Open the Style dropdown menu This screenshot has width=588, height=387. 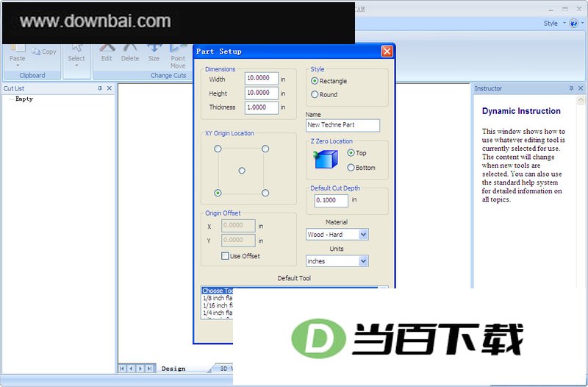tap(555, 24)
